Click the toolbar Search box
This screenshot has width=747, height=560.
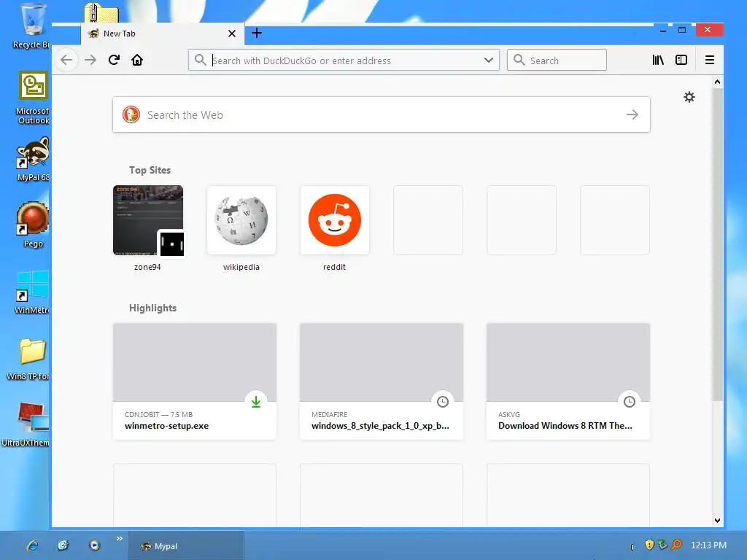(x=557, y=61)
